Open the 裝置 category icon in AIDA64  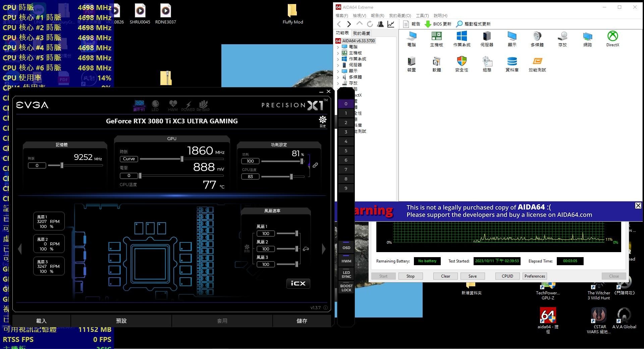click(x=412, y=64)
